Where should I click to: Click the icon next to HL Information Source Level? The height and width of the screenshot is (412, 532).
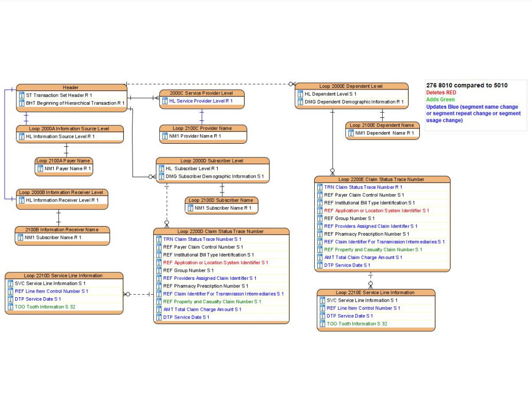click(x=21, y=137)
